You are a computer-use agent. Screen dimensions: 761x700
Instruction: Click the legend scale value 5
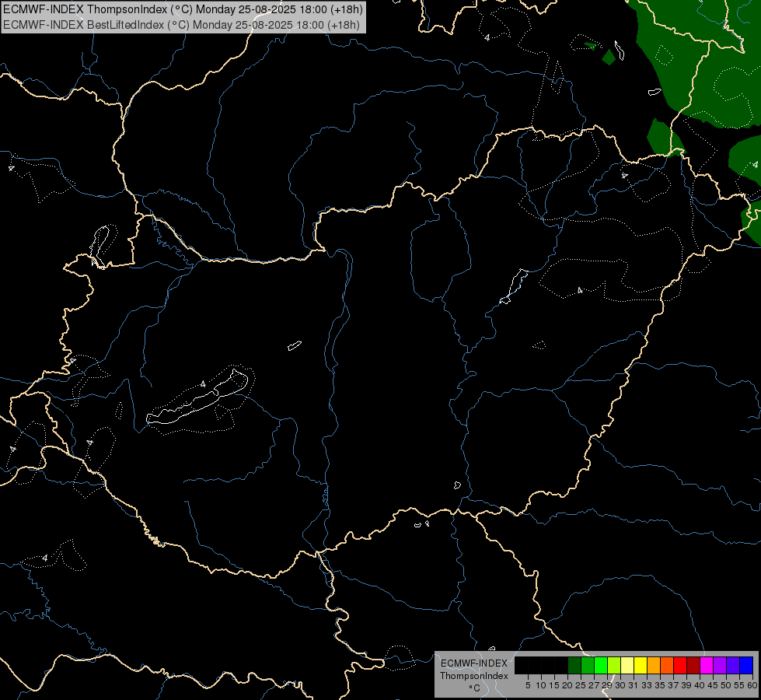(x=528, y=685)
